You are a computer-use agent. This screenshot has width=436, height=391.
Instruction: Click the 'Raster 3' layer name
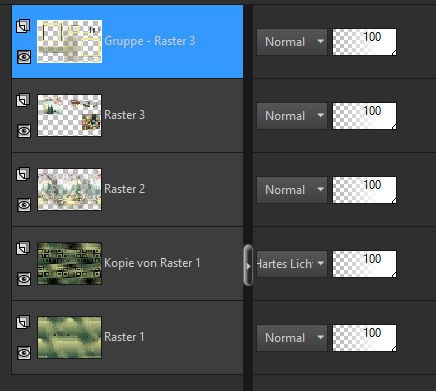point(124,115)
